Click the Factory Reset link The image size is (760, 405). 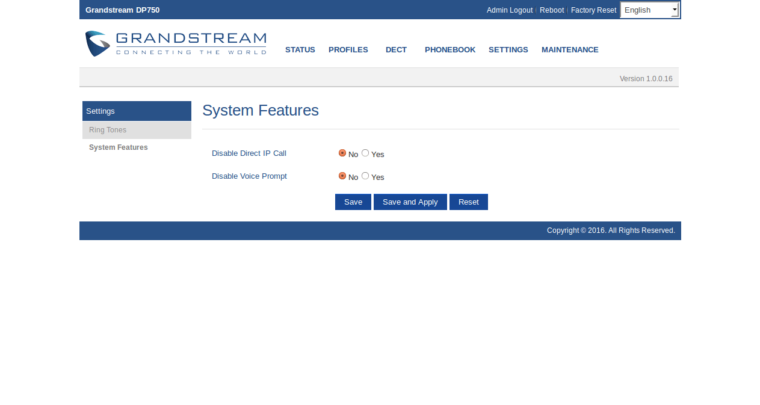pyautogui.click(x=593, y=10)
